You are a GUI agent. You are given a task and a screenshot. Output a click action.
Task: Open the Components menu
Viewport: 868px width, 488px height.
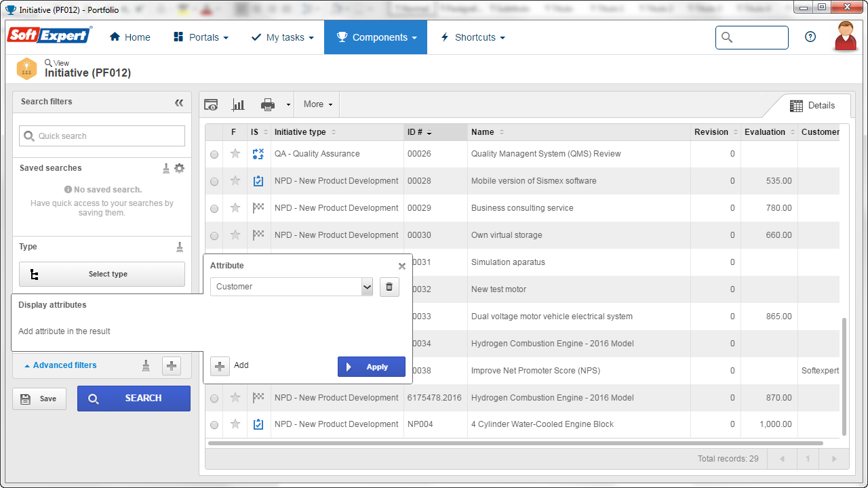[376, 37]
